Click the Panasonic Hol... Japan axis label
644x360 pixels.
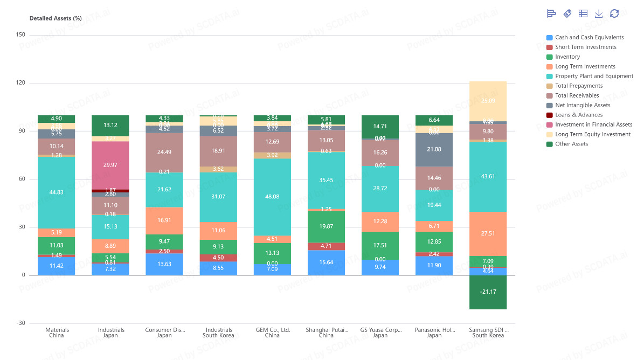coord(434,333)
